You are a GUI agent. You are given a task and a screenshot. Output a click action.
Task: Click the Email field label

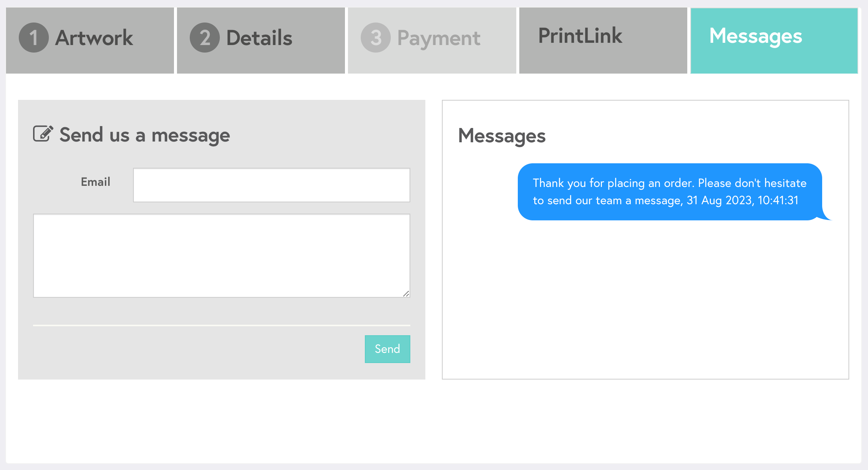click(x=95, y=182)
